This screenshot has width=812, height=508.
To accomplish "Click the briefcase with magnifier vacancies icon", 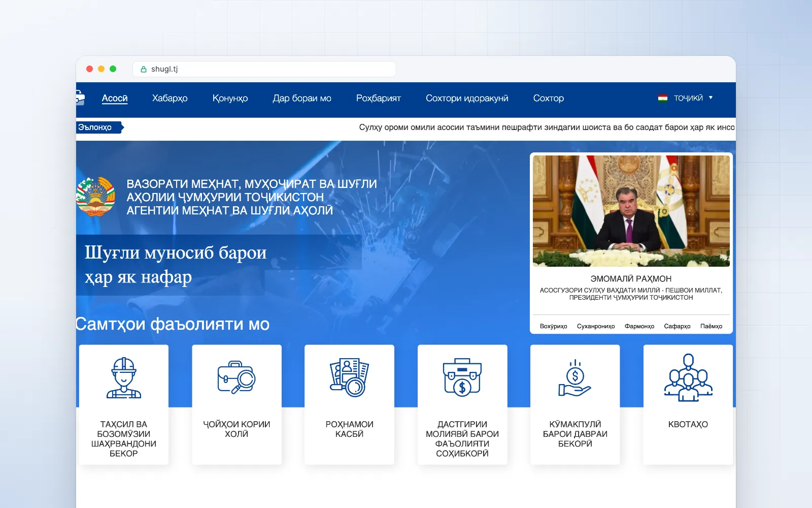I will pyautogui.click(x=236, y=377).
